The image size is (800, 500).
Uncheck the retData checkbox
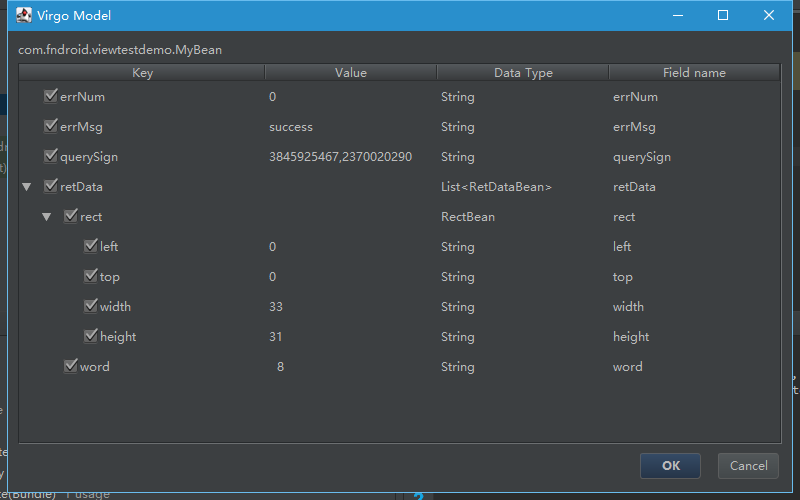51,187
